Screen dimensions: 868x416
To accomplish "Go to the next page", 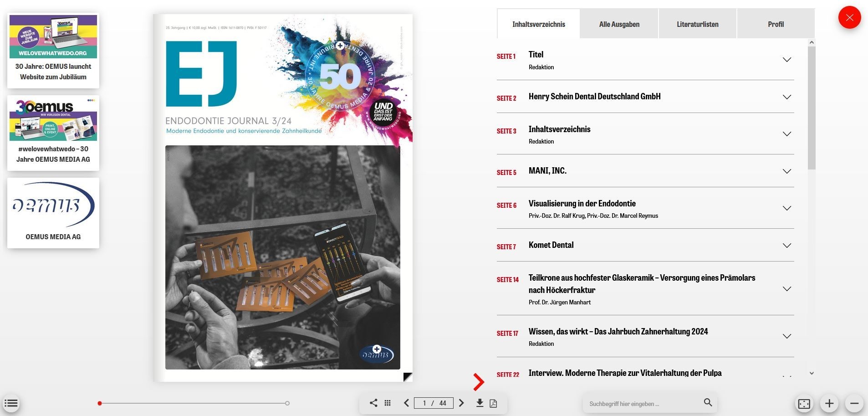I will pyautogui.click(x=461, y=403).
